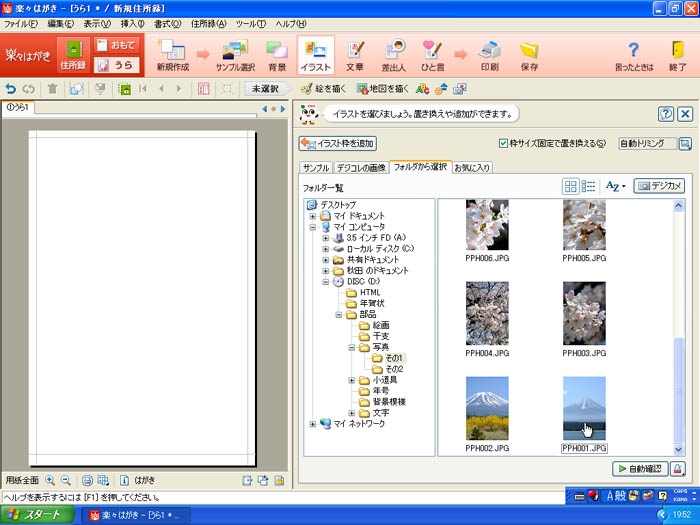
Task: Select the 背景 background icon
Action: point(277,54)
